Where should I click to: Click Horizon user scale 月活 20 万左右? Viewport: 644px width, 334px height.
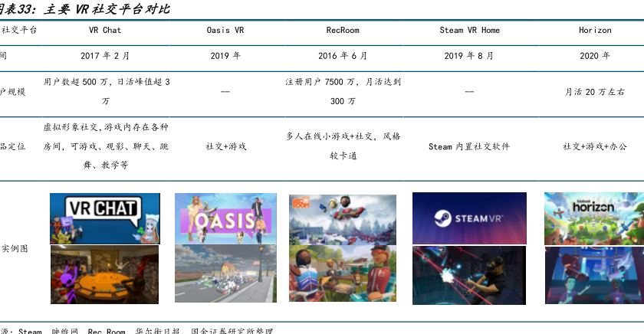click(595, 92)
